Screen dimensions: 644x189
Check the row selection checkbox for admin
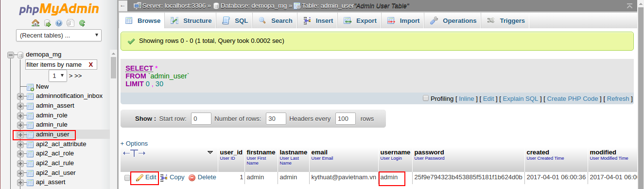click(127, 178)
